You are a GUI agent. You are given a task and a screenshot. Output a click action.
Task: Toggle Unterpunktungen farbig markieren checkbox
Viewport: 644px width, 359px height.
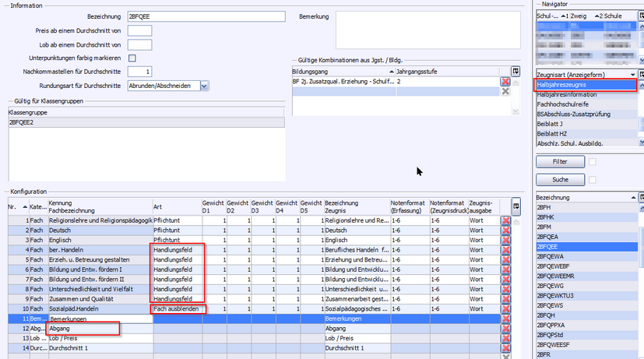[132, 58]
